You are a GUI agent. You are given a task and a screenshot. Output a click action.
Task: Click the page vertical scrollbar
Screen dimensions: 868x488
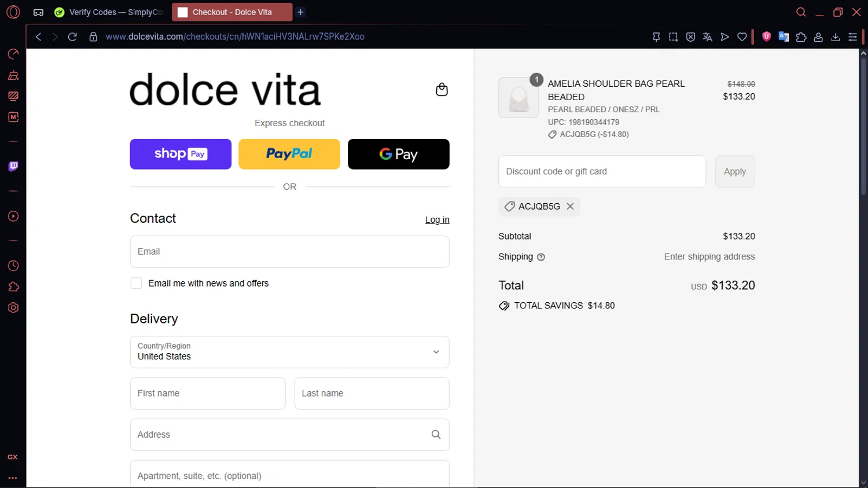coord(863,126)
